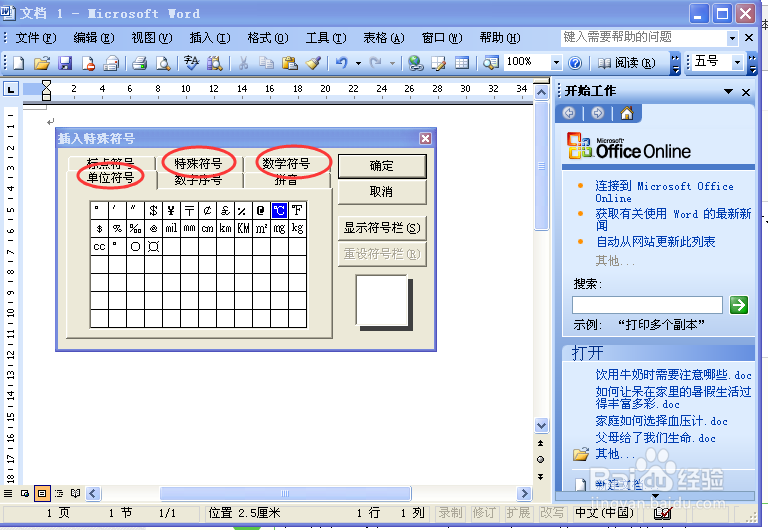Open Print Preview magnifier icon
The width and height of the screenshot is (768, 530).
[163, 63]
